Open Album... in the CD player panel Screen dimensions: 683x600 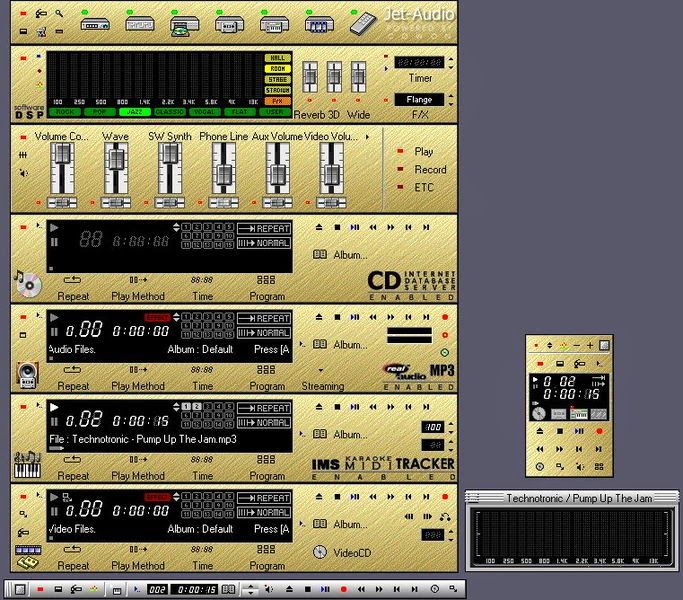tap(340, 255)
